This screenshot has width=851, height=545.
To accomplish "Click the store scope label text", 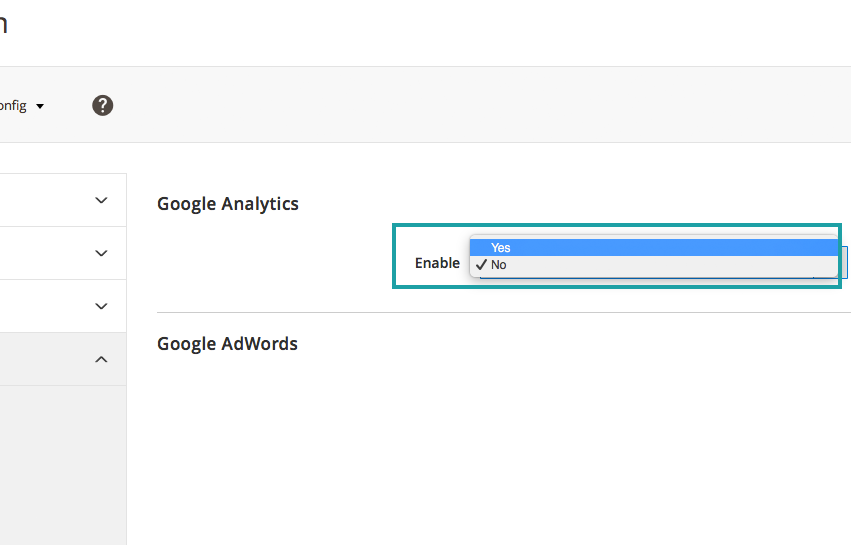I will 13,105.
